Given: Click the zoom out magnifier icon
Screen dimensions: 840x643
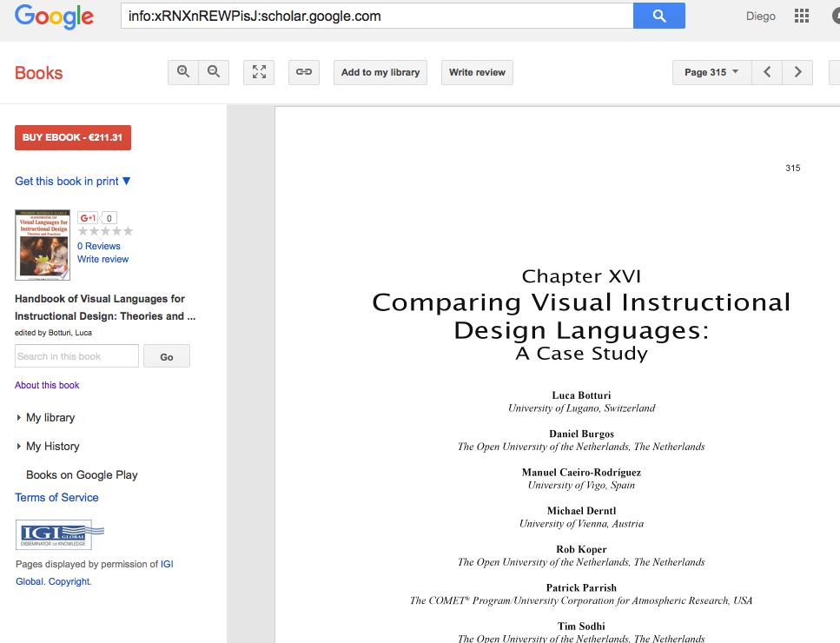Looking at the screenshot, I should (x=214, y=72).
